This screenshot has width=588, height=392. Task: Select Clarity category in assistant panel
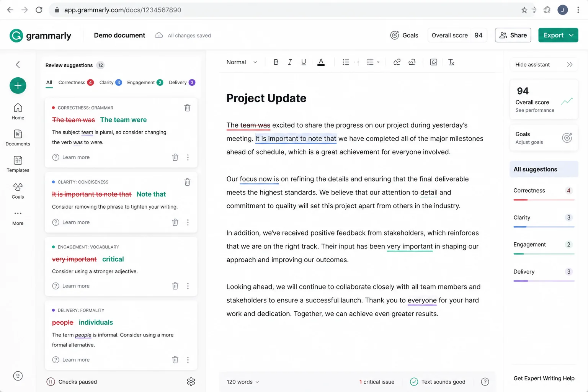tap(544, 220)
